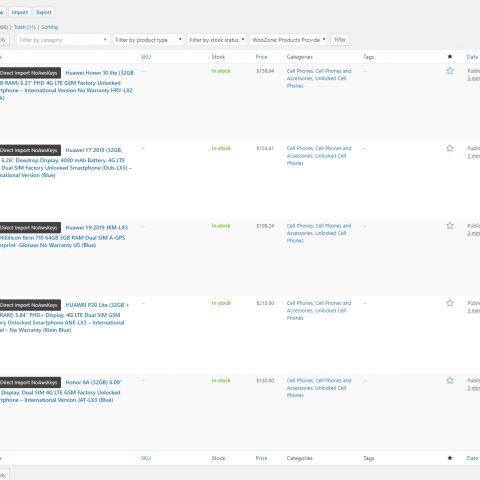Click the Import button

click(20, 12)
